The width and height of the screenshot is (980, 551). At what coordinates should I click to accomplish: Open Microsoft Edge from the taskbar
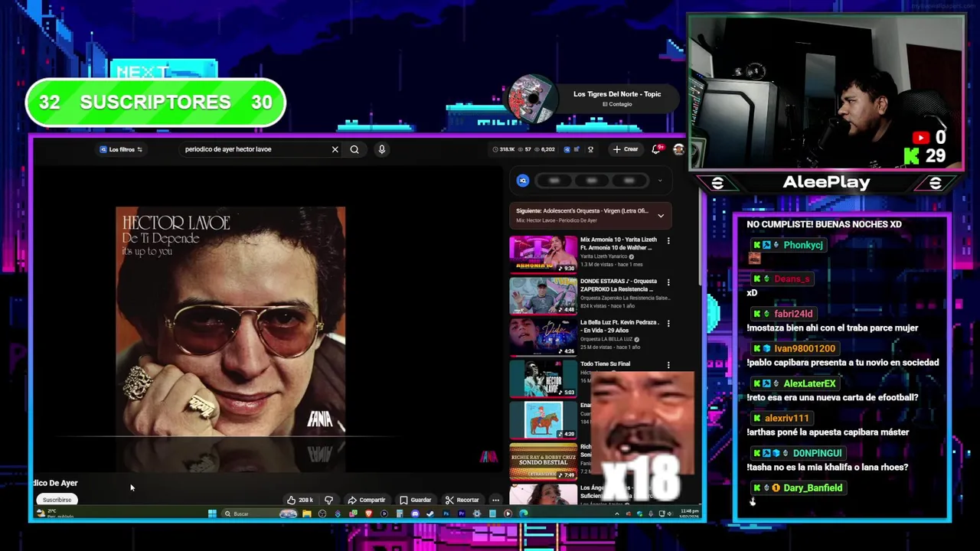click(x=524, y=514)
